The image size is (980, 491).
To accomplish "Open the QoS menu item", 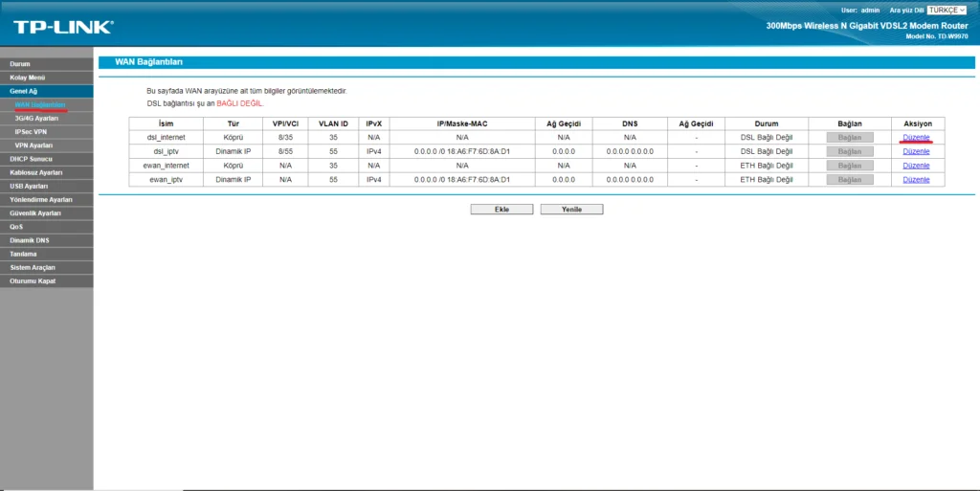I will 16,226.
